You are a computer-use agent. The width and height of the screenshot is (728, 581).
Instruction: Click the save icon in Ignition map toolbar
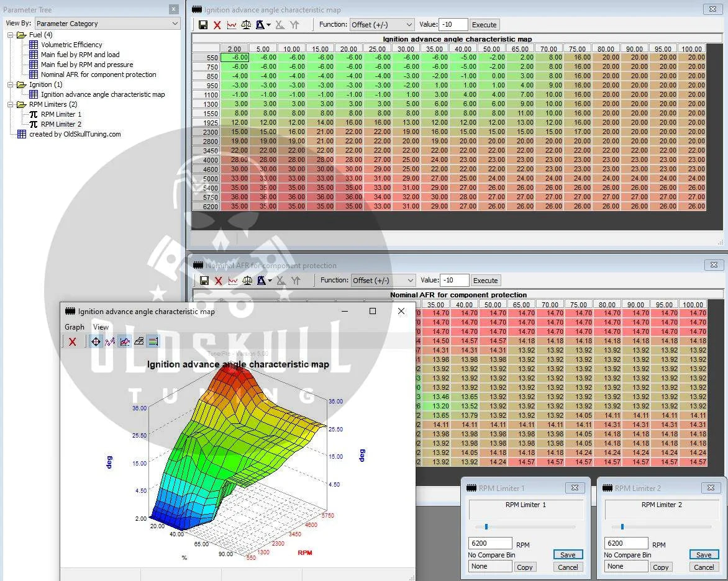(x=203, y=25)
